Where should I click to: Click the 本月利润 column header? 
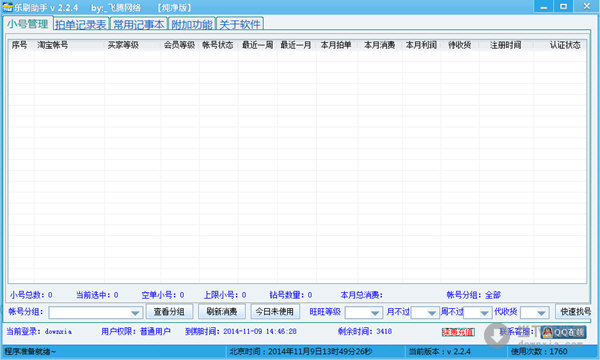tap(421, 45)
